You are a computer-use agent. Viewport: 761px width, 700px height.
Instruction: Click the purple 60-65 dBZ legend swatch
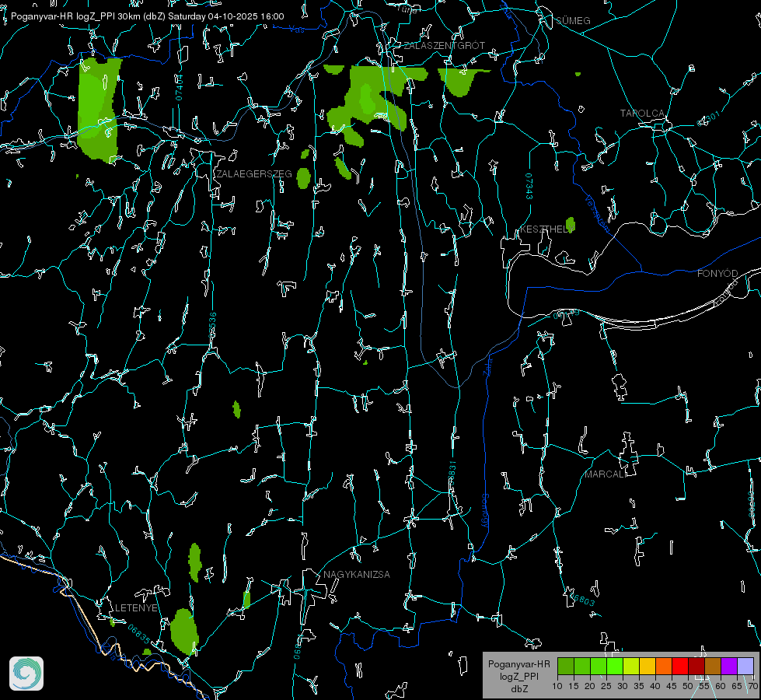pos(729,666)
